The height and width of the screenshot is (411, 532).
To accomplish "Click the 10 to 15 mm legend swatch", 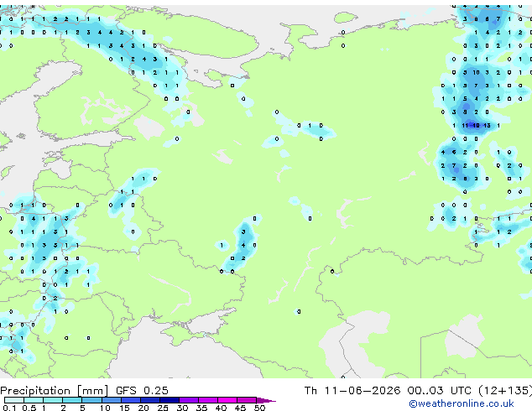I will click(112, 400).
